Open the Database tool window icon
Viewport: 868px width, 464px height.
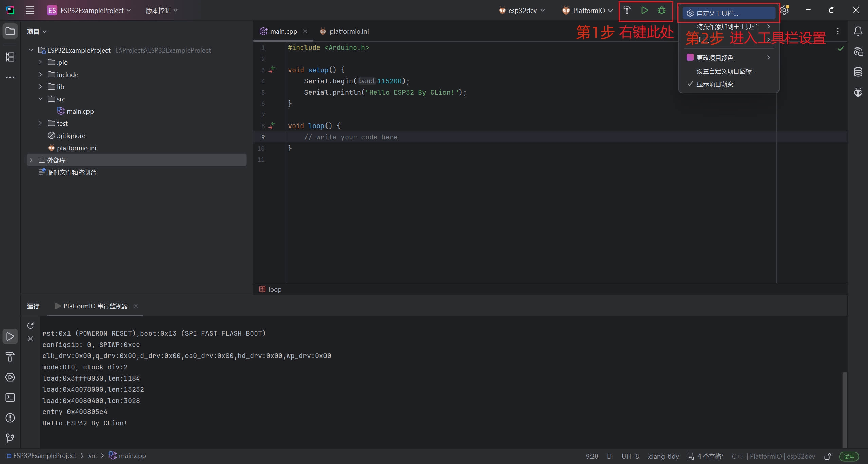click(858, 72)
